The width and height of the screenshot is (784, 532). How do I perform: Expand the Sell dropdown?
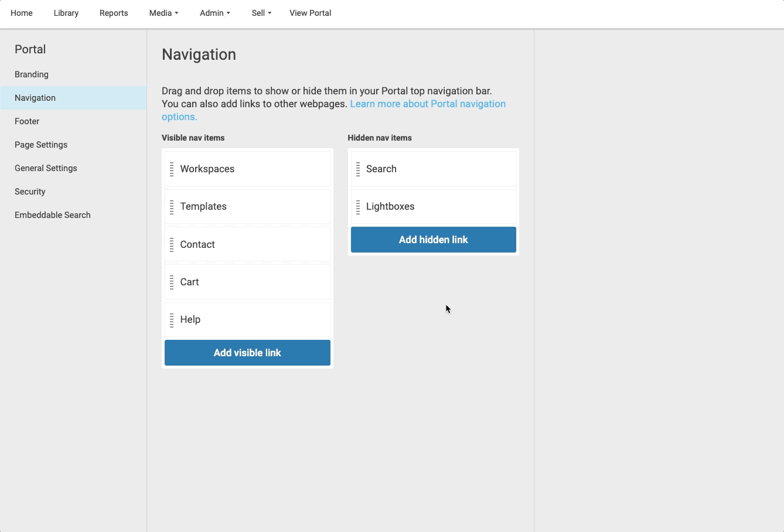tap(261, 13)
